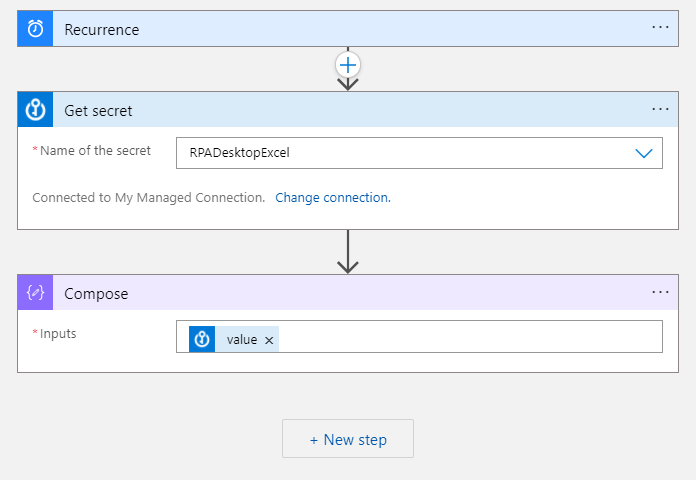The image size is (696, 480).
Task: Click the Key Vault icon on value token
Action: [x=202, y=339]
